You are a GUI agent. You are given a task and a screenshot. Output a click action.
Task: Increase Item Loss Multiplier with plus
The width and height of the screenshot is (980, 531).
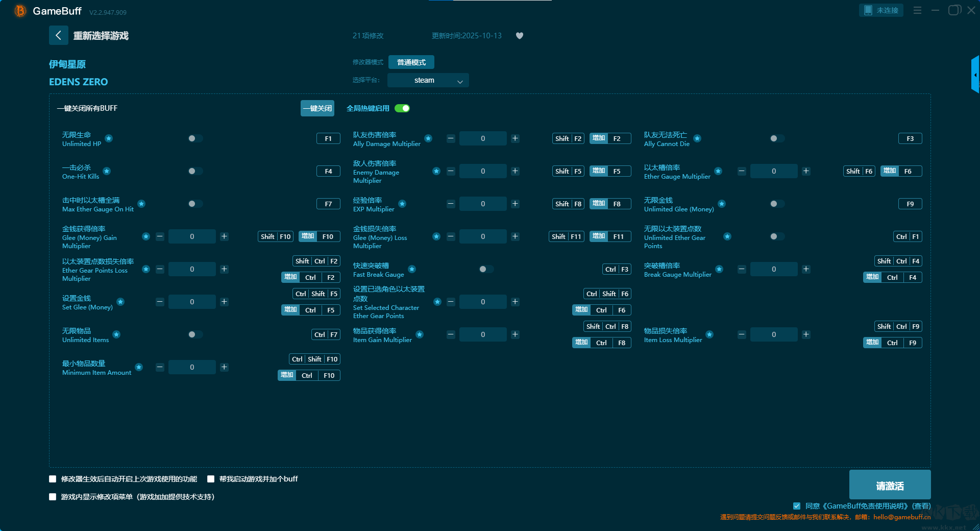(806, 334)
